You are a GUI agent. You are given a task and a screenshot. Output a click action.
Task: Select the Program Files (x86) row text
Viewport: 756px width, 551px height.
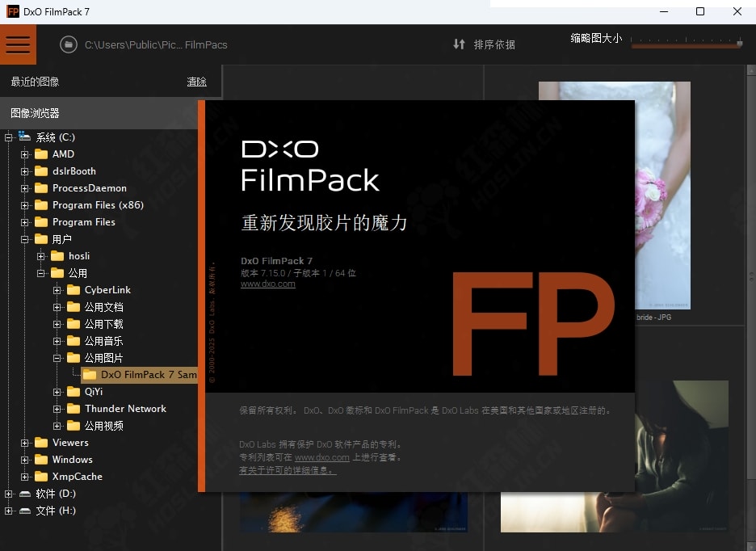(98, 205)
